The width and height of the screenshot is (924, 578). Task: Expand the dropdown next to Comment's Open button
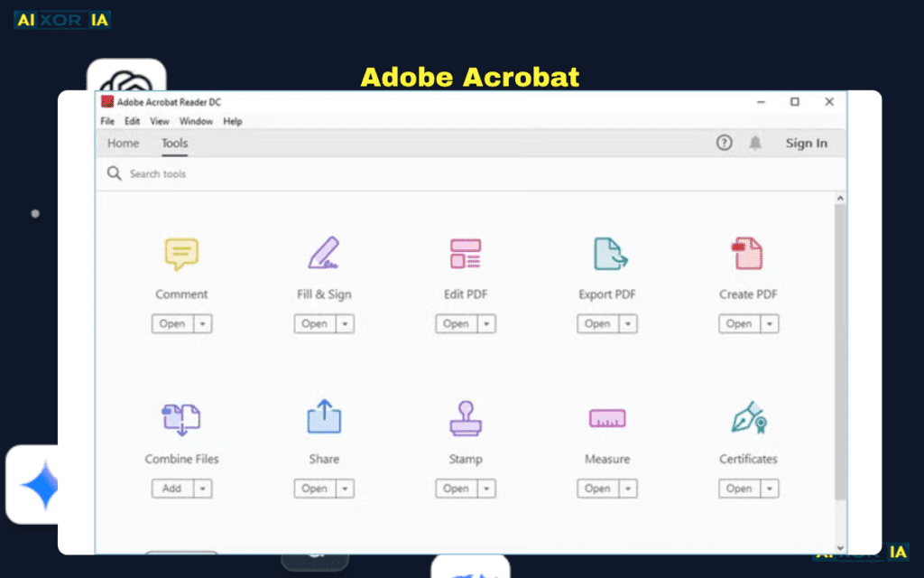coord(202,323)
